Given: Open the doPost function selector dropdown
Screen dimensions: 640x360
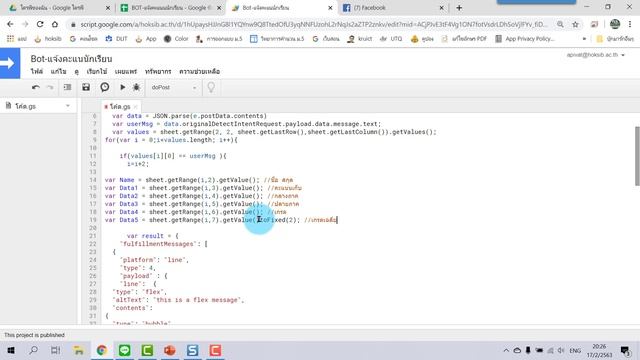Looking at the screenshot, I should 173,87.
